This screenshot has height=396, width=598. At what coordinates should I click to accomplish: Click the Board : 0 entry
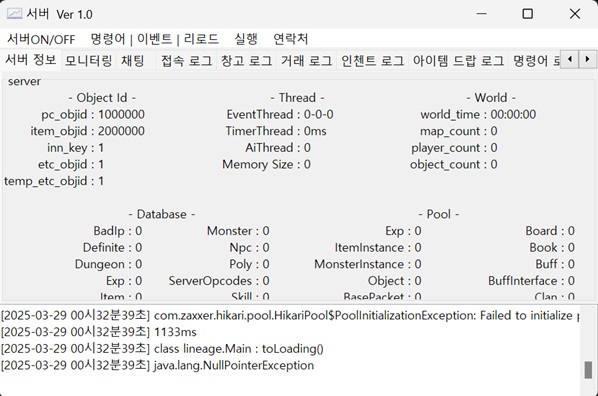(x=550, y=231)
